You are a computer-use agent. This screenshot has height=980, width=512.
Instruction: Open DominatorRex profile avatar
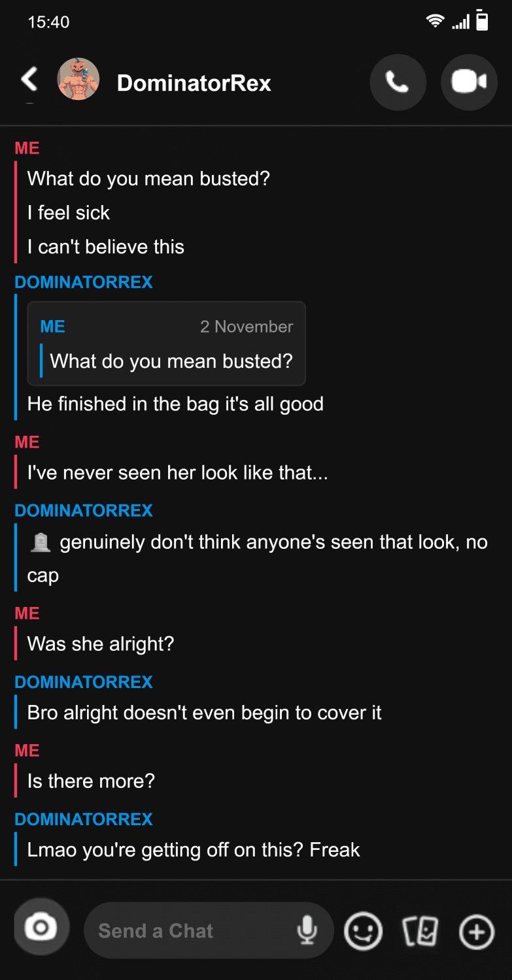tap(78, 79)
